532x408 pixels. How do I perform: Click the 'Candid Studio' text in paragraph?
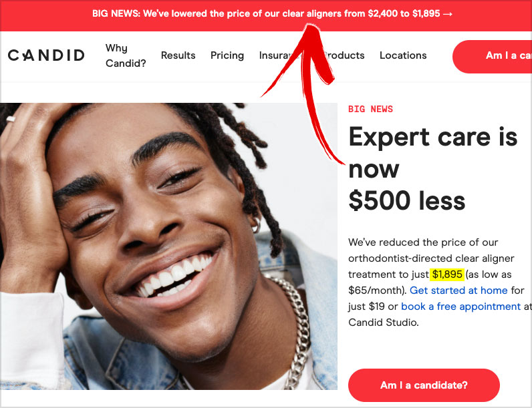pos(383,323)
